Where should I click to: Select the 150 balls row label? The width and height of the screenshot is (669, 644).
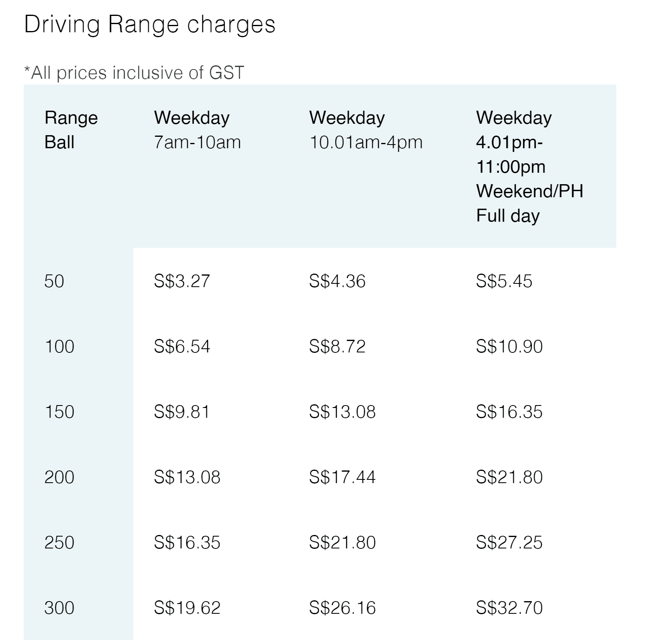59,412
